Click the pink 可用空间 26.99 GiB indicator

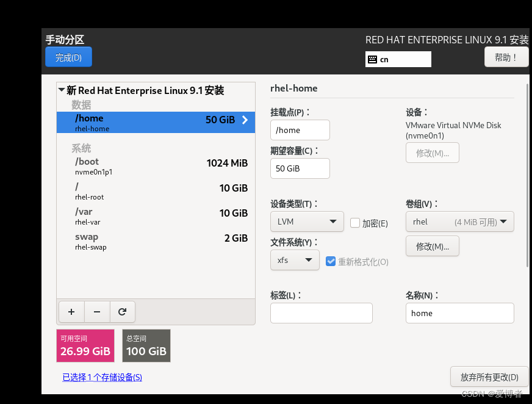click(x=85, y=345)
